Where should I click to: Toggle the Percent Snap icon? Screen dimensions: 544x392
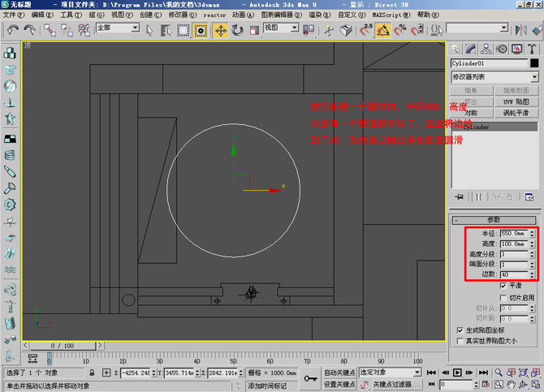(400, 31)
